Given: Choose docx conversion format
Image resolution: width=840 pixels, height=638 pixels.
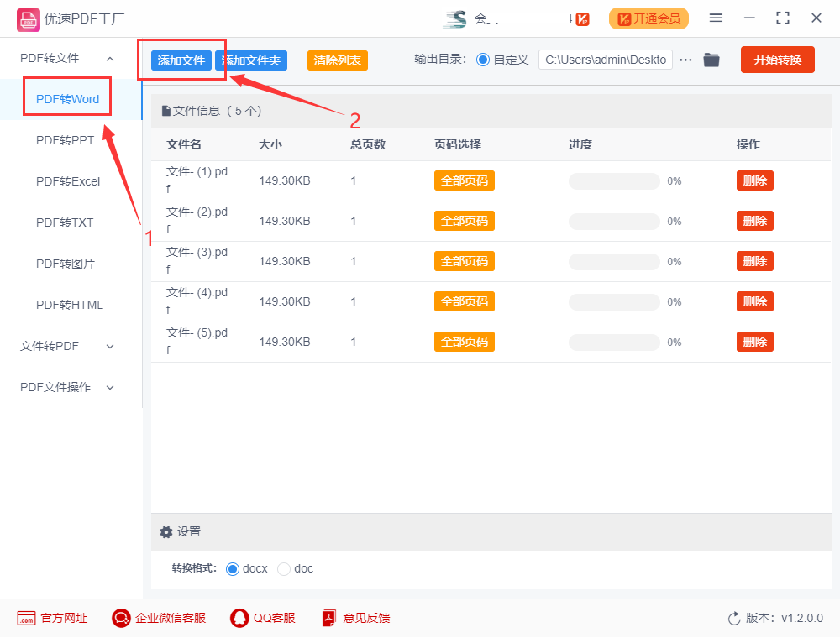Looking at the screenshot, I should point(233,569).
